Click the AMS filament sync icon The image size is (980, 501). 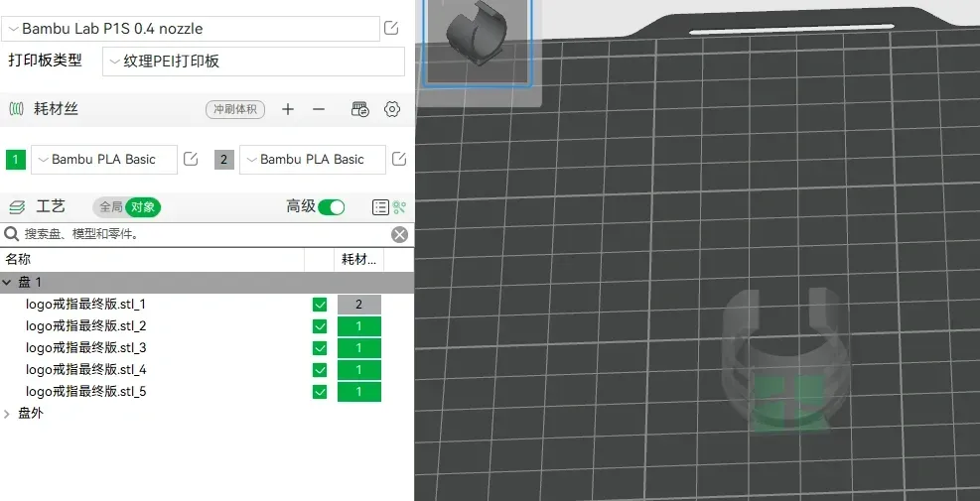pyautogui.click(x=360, y=109)
